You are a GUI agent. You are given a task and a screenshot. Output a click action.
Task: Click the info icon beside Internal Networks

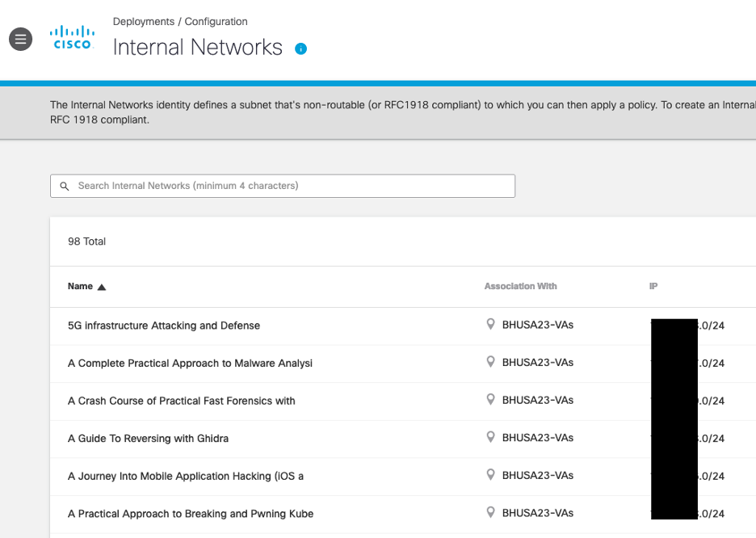pyautogui.click(x=300, y=48)
